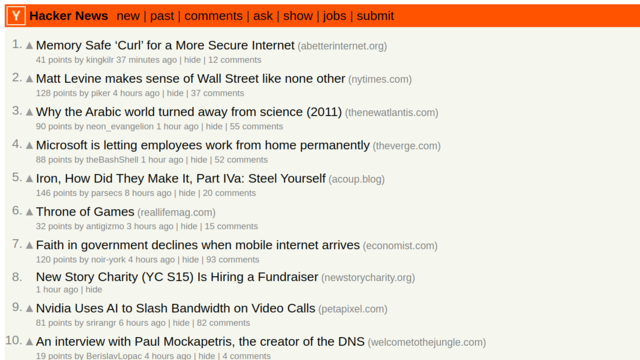Upvote the Microsoft work from home story
The image size is (640, 360).
click(29, 145)
